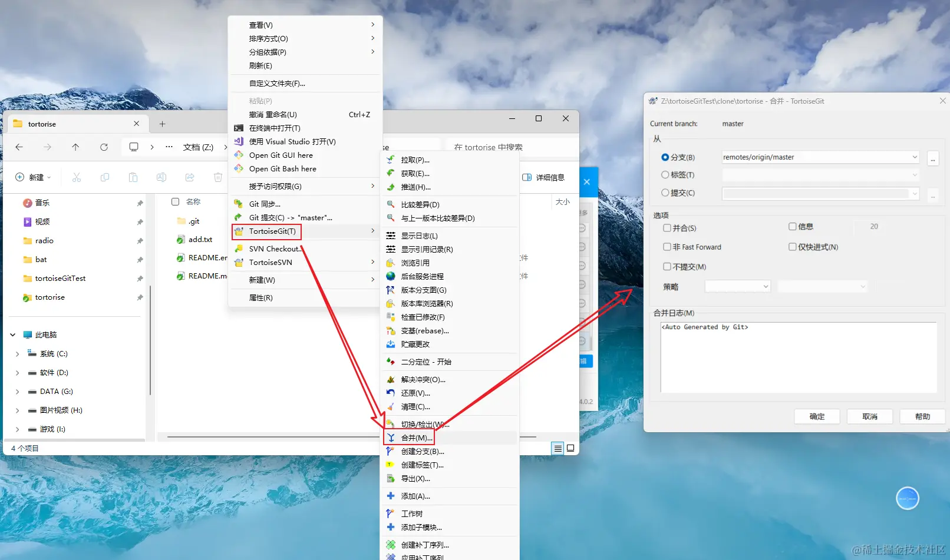The width and height of the screenshot is (950, 560).
Task: Toggle the select-all checkbox beside 名称
Action: (x=175, y=201)
